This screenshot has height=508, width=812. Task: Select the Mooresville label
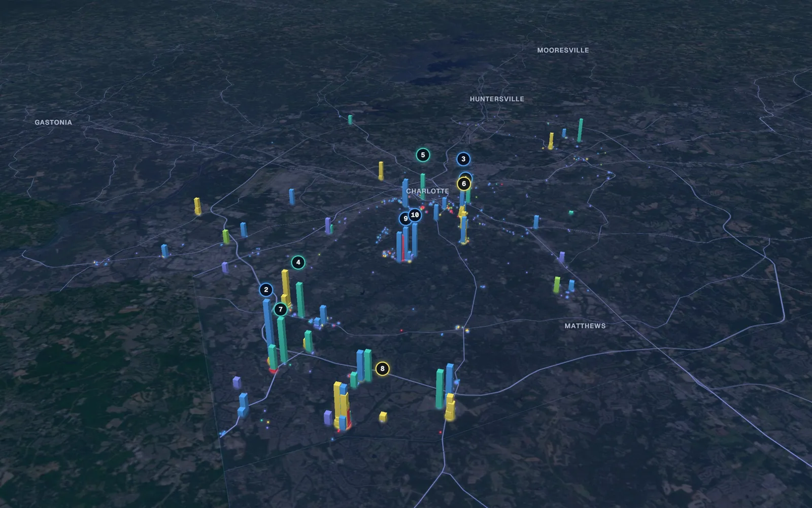[563, 50]
